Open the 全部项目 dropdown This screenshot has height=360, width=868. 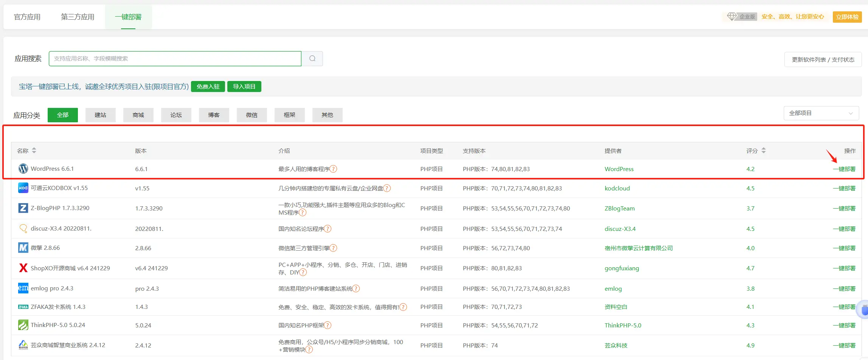821,113
